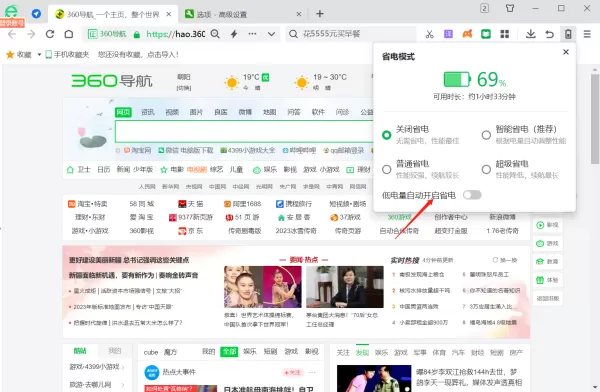Open the four-squares extensions grid icon
The image size is (600, 392).
505,34
